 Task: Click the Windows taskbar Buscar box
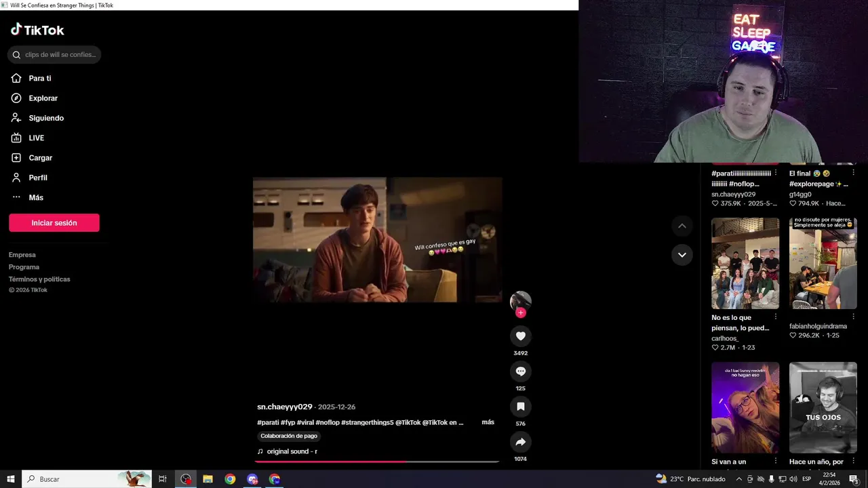(x=87, y=479)
